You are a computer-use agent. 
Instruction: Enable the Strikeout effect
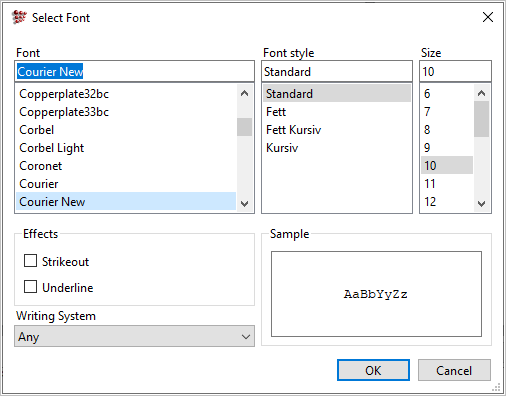[30, 261]
